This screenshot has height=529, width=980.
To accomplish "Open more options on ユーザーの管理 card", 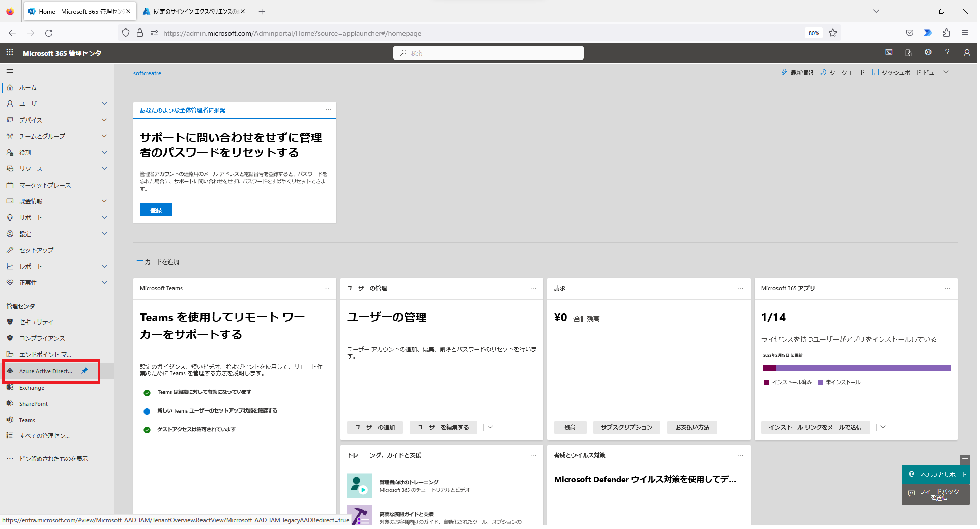I will [534, 289].
